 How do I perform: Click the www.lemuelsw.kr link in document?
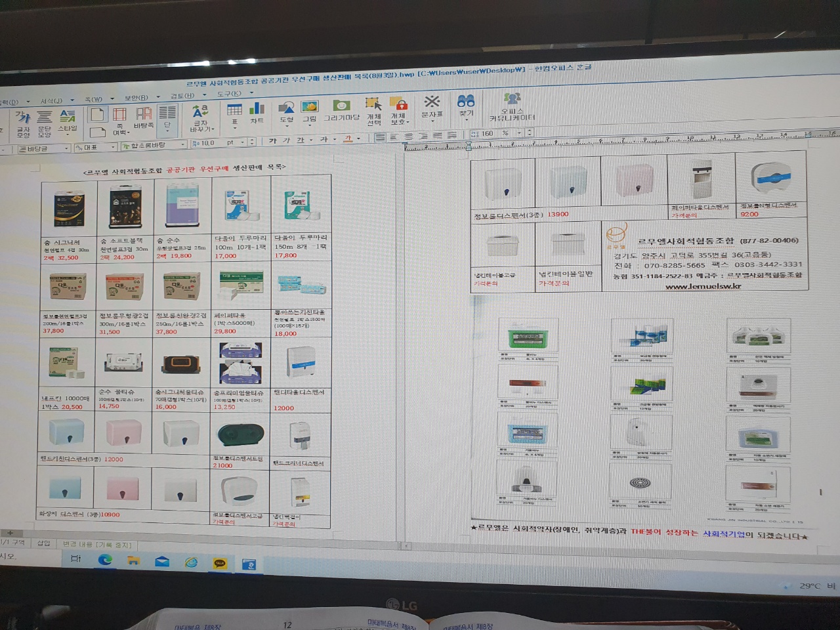click(703, 286)
